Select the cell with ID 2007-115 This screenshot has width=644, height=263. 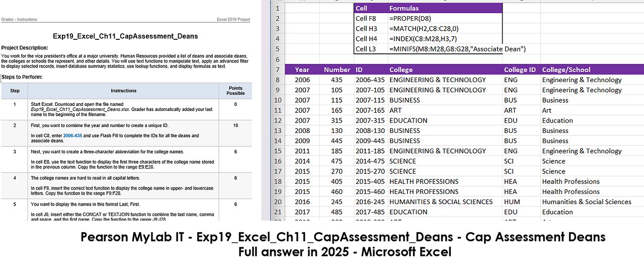pyautogui.click(x=371, y=100)
